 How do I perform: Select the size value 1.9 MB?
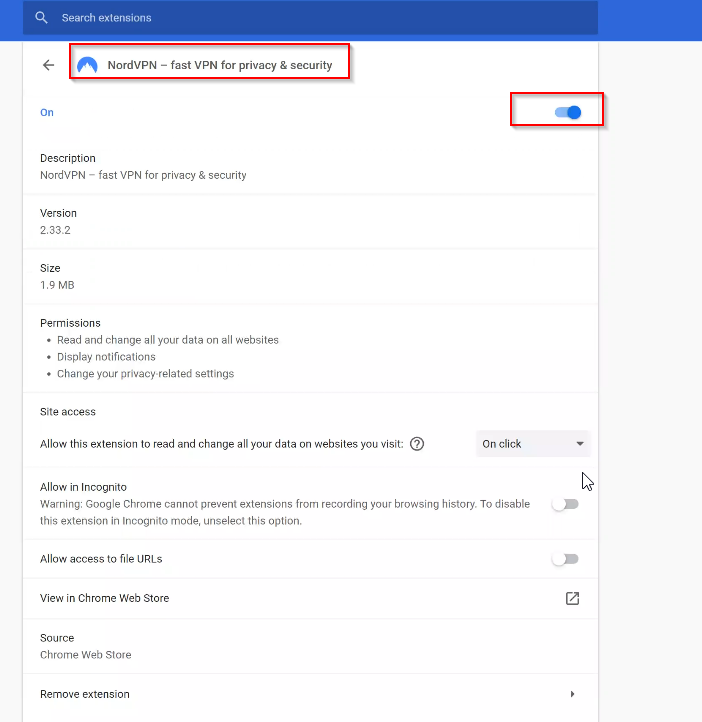click(x=57, y=285)
